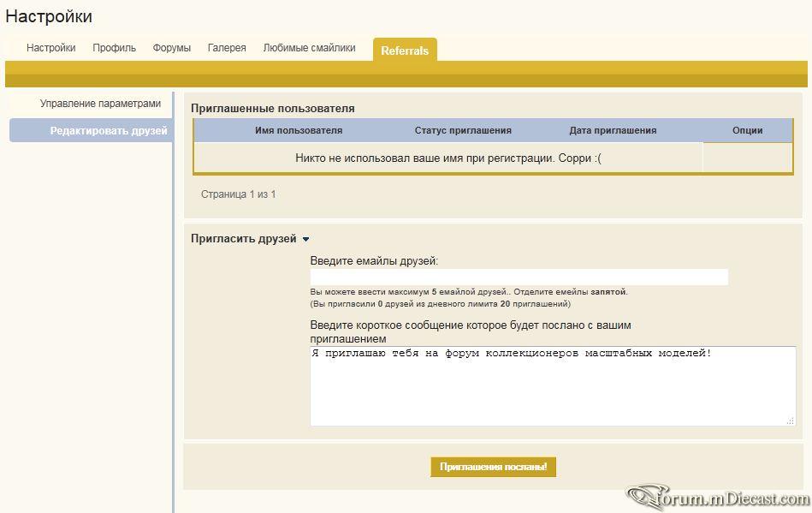
Task: Open the Форумы tab
Action: 171,48
